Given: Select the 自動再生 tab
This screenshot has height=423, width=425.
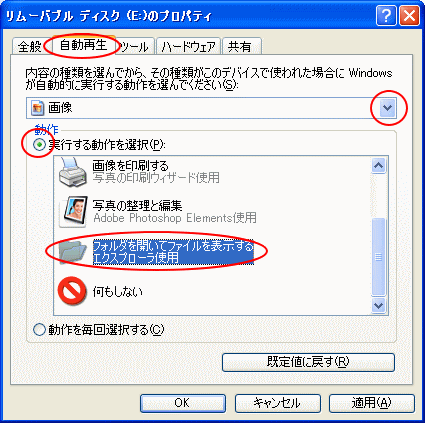Looking at the screenshot, I should tap(84, 45).
